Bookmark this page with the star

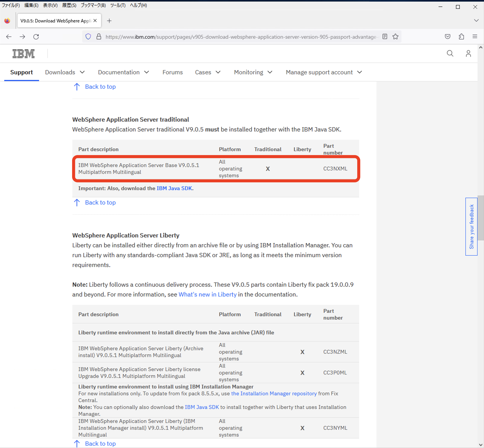(395, 37)
